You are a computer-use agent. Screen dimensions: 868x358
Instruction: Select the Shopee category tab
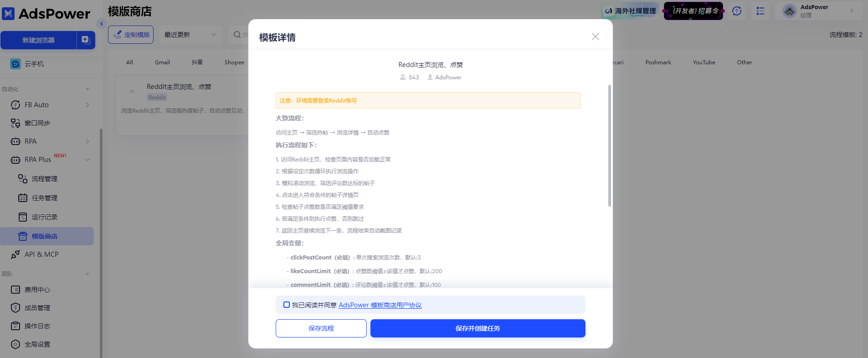(x=234, y=62)
